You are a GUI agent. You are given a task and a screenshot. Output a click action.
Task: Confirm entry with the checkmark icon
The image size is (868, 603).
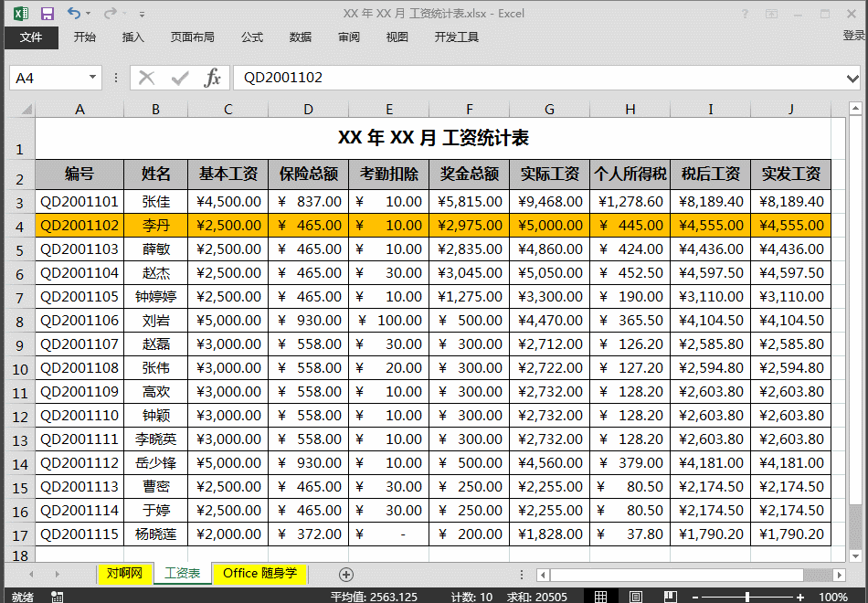[179, 78]
